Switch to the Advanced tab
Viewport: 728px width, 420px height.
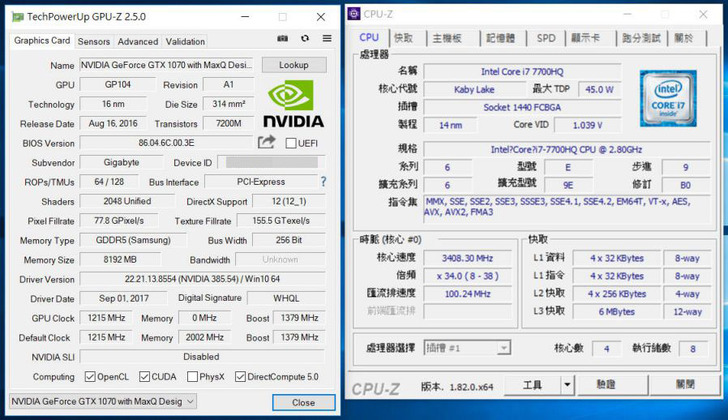coord(138,41)
